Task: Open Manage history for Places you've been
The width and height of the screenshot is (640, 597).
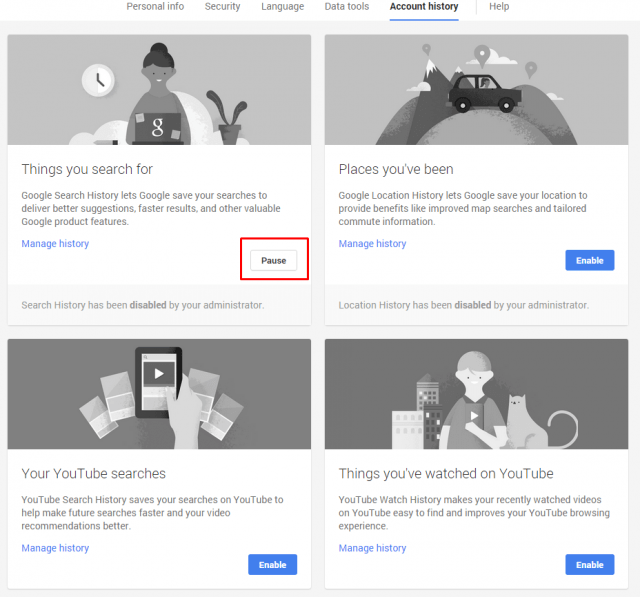Action: click(372, 244)
